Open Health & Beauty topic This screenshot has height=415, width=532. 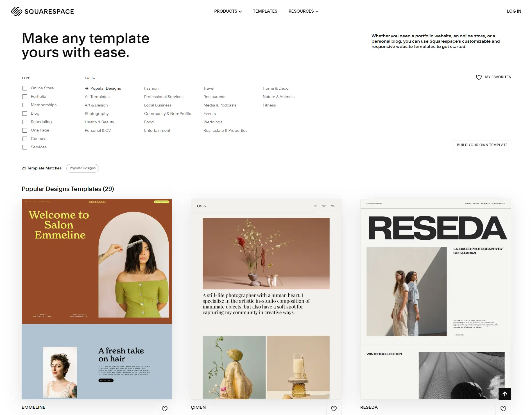tap(99, 122)
